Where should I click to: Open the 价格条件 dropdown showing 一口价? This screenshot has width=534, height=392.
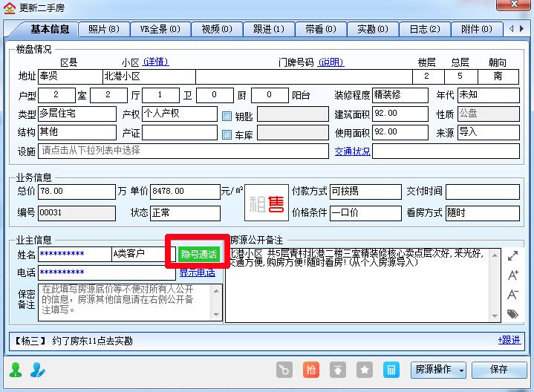pyautogui.click(x=365, y=213)
